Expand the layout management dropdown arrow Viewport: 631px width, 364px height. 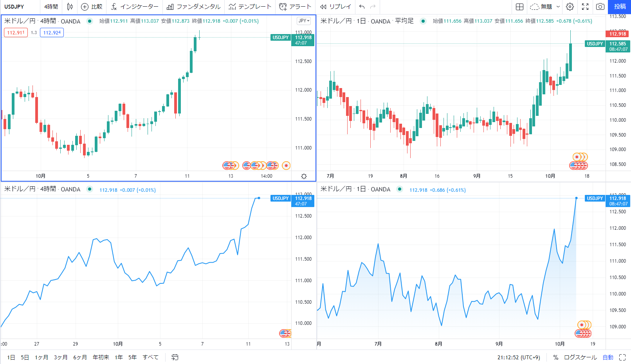point(558,7)
